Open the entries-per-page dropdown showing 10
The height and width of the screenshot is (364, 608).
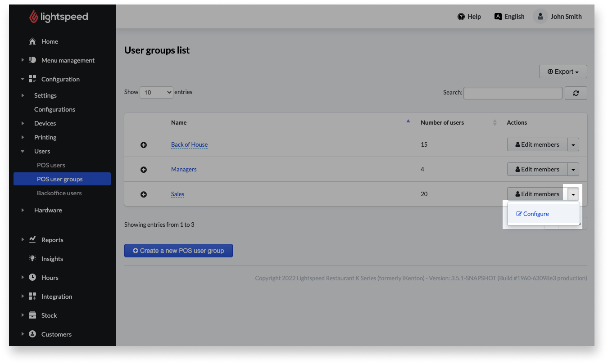coord(156,92)
